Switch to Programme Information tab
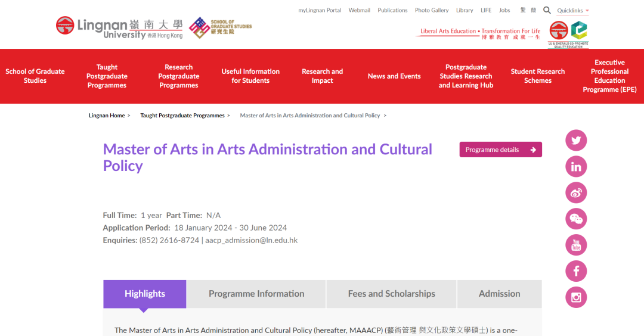Screen dimensions: 644x336 pos(256,294)
